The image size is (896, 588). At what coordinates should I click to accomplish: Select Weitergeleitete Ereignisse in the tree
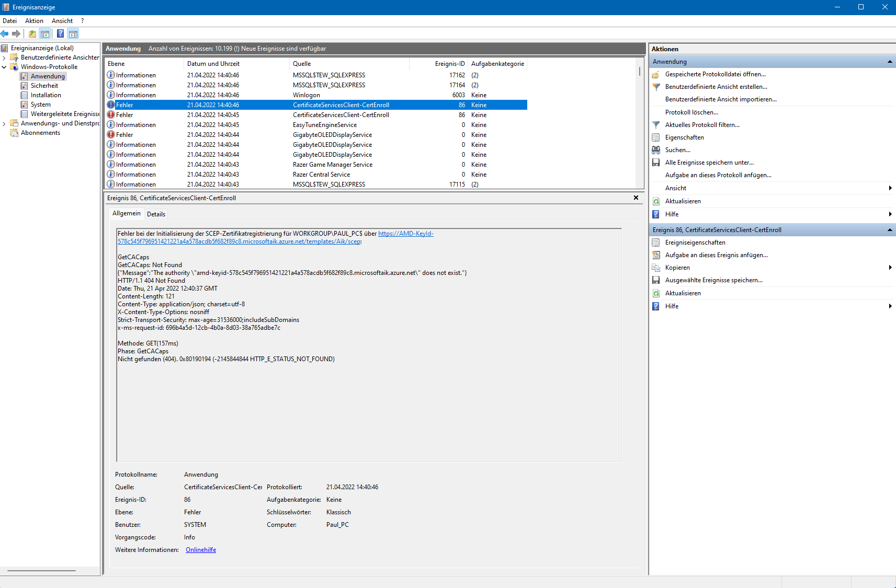(64, 114)
